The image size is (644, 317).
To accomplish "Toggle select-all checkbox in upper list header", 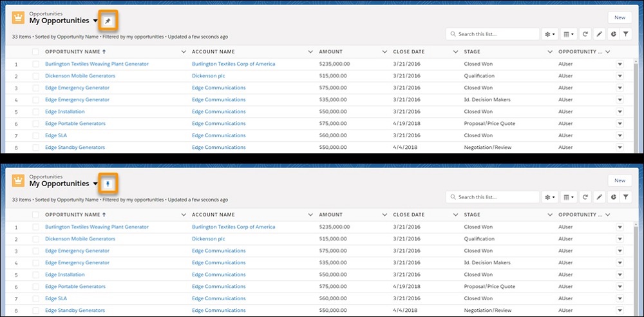I will 36,52.
